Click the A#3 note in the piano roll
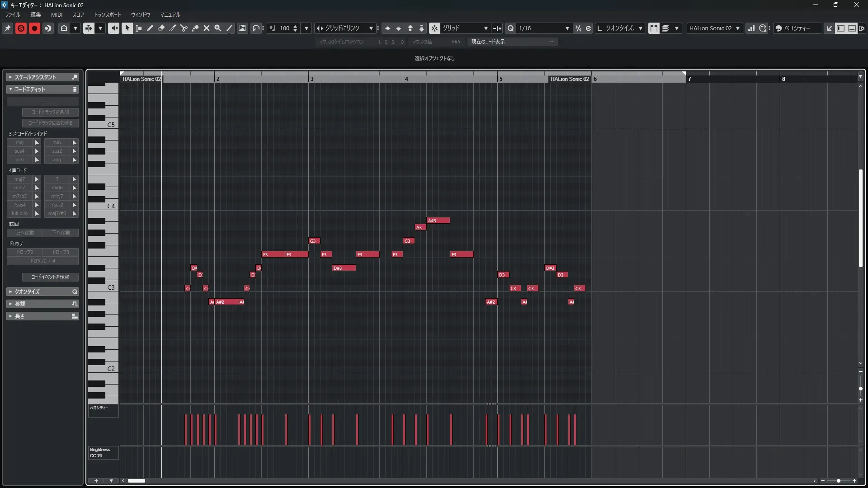This screenshot has width=868, height=488. pos(438,221)
